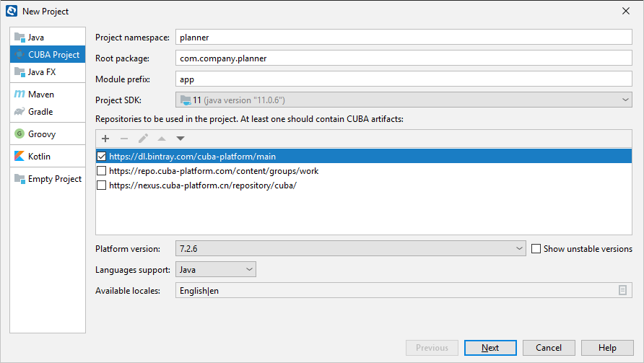This screenshot has width=644, height=363.
Task: Open the Languages support dropdown
Action: pyautogui.click(x=216, y=269)
